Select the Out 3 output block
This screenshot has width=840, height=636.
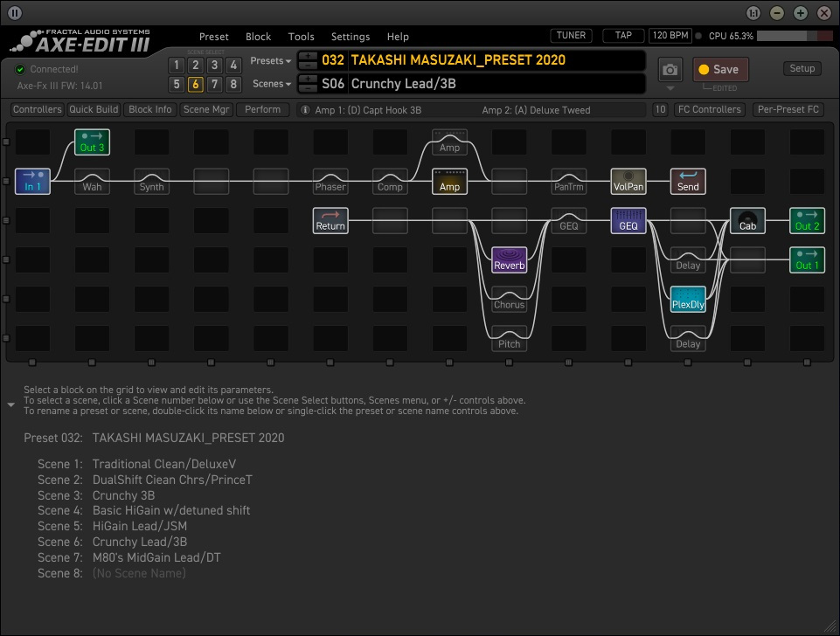pos(92,142)
